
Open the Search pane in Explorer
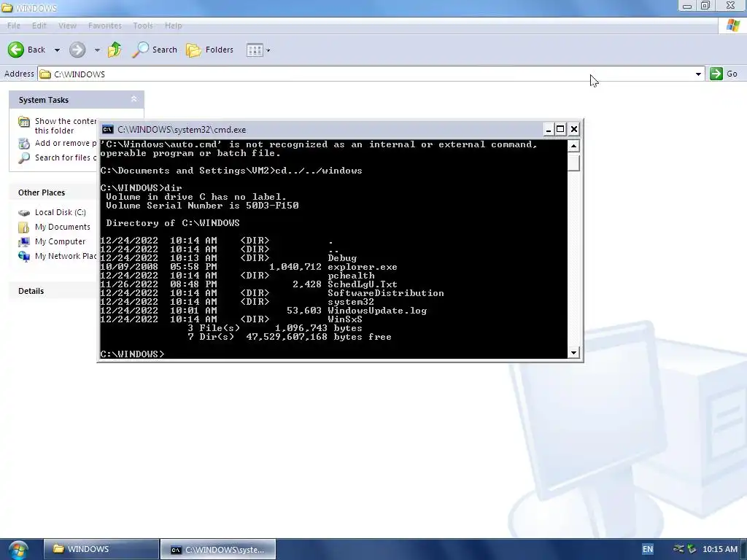point(155,50)
